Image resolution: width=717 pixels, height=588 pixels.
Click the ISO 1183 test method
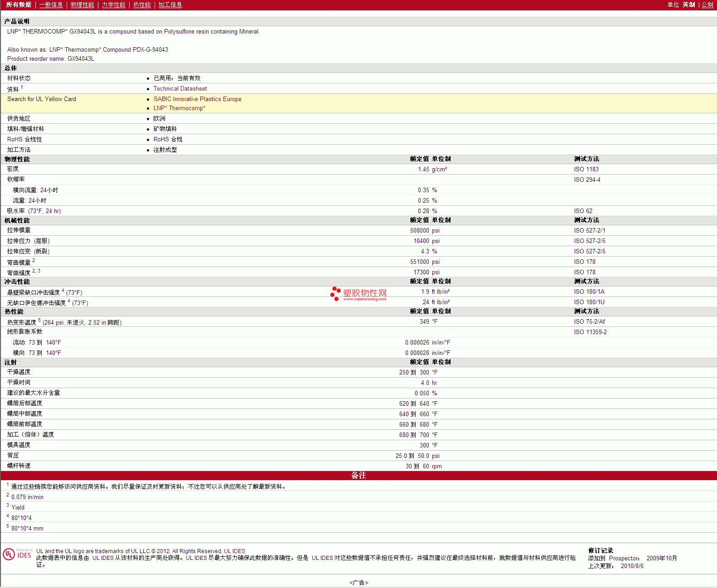coord(586,170)
